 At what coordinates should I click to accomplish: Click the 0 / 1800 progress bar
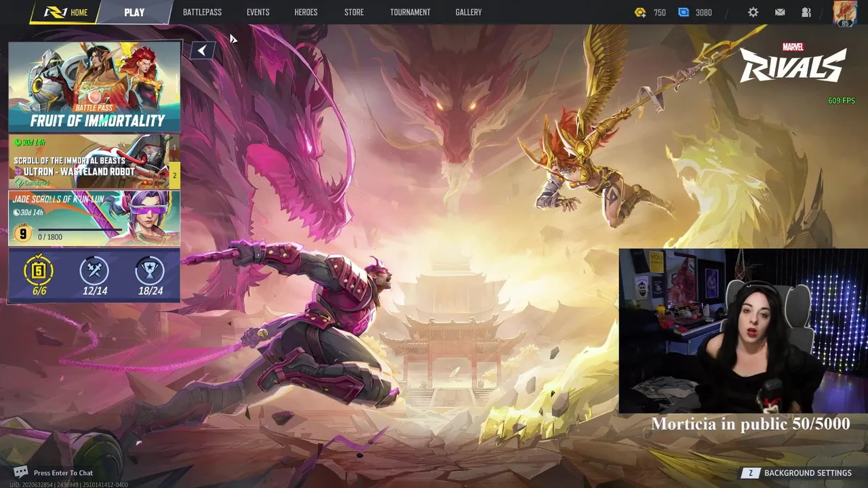click(79, 230)
